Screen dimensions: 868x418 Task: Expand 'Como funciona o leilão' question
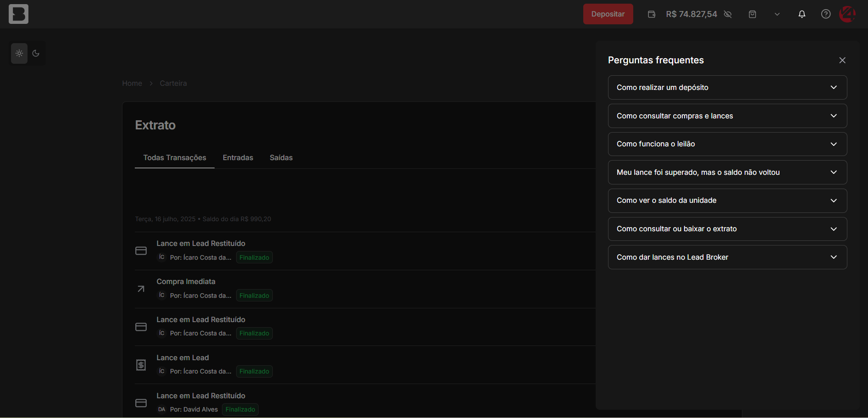coord(727,144)
